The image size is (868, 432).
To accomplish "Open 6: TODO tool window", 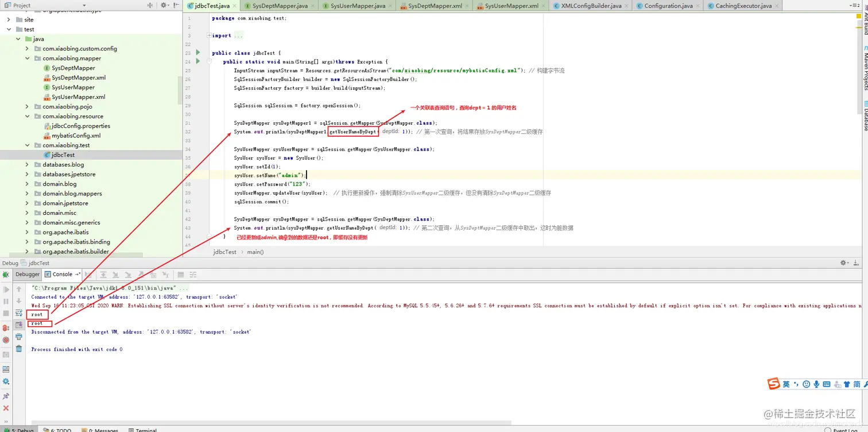I will [x=57, y=430].
